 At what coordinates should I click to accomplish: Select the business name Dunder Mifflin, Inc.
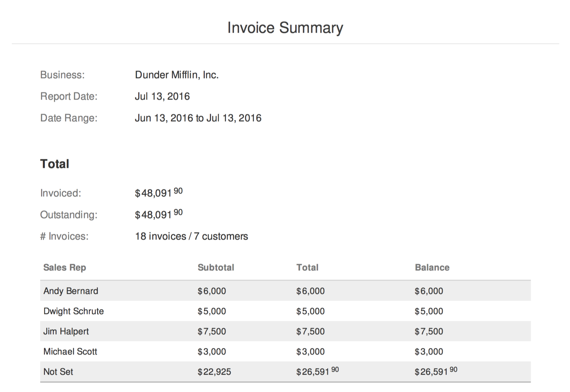click(177, 75)
